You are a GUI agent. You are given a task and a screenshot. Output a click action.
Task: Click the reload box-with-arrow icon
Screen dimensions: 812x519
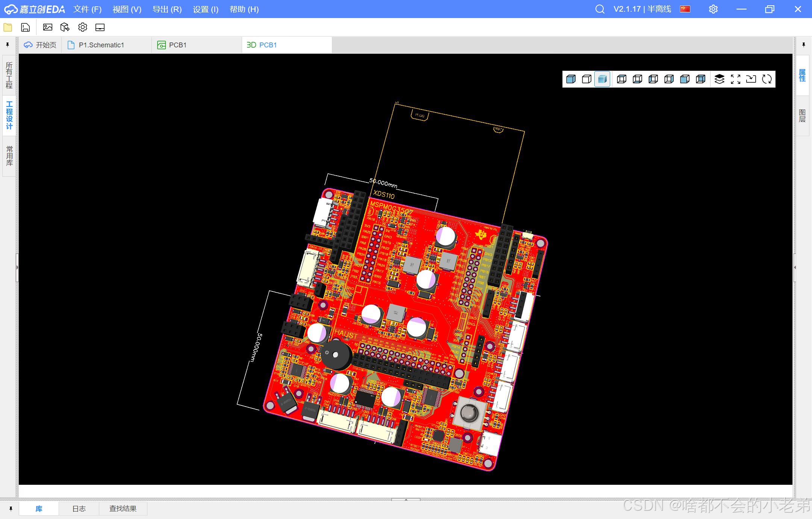(751, 79)
